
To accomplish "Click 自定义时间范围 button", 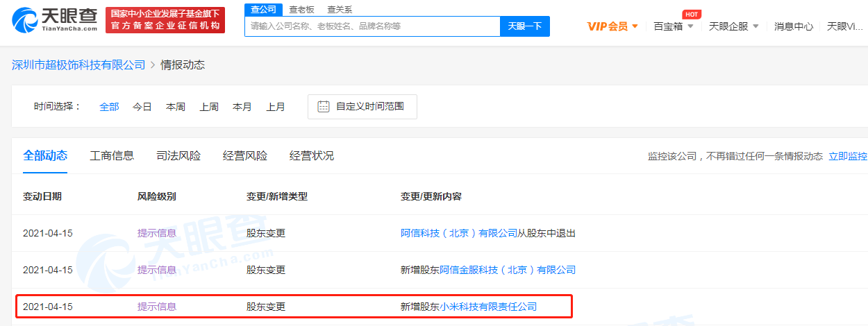I will (x=362, y=107).
